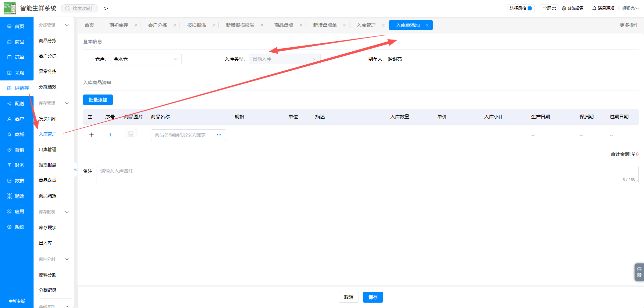The width and height of the screenshot is (644, 308).
Task: Click the 备注 remarks text field
Action: [367, 175]
